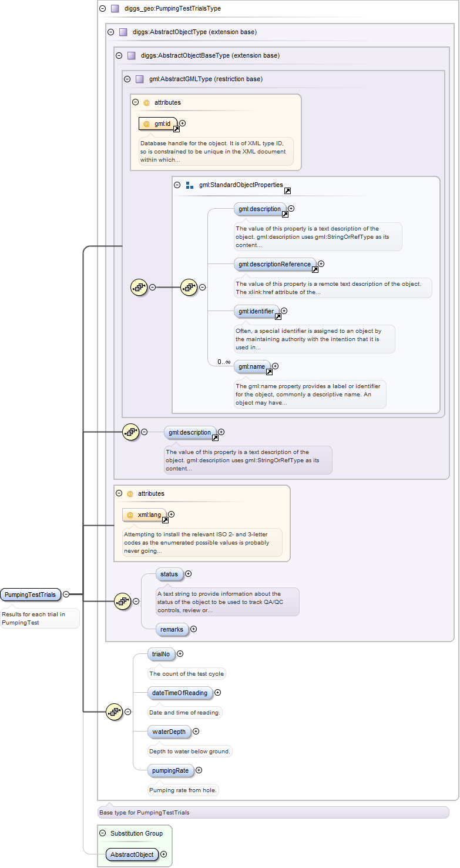Select the waterDepth element node
The width and height of the screenshot is (460, 868).
point(169,732)
